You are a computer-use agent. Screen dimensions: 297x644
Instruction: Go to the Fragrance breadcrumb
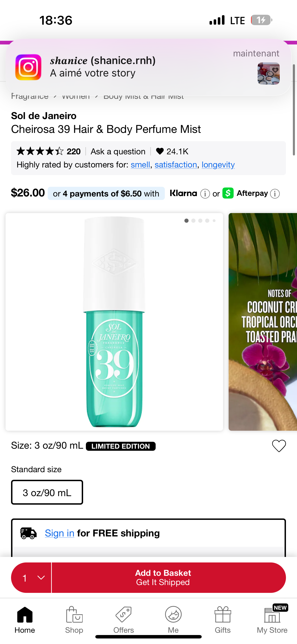(x=29, y=96)
